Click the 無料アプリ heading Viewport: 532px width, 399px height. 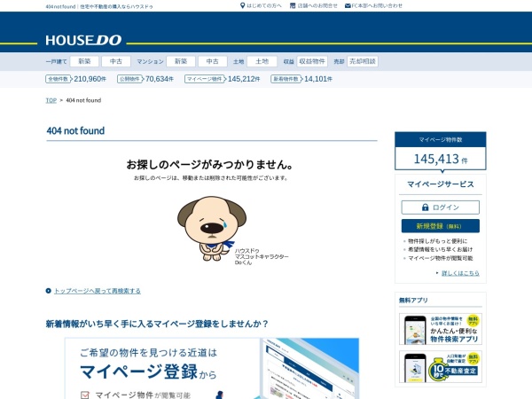click(x=413, y=301)
